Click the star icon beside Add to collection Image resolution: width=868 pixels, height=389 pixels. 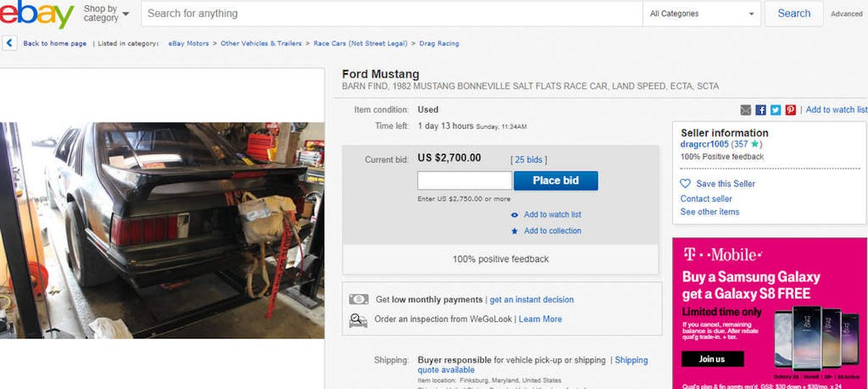[514, 231]
